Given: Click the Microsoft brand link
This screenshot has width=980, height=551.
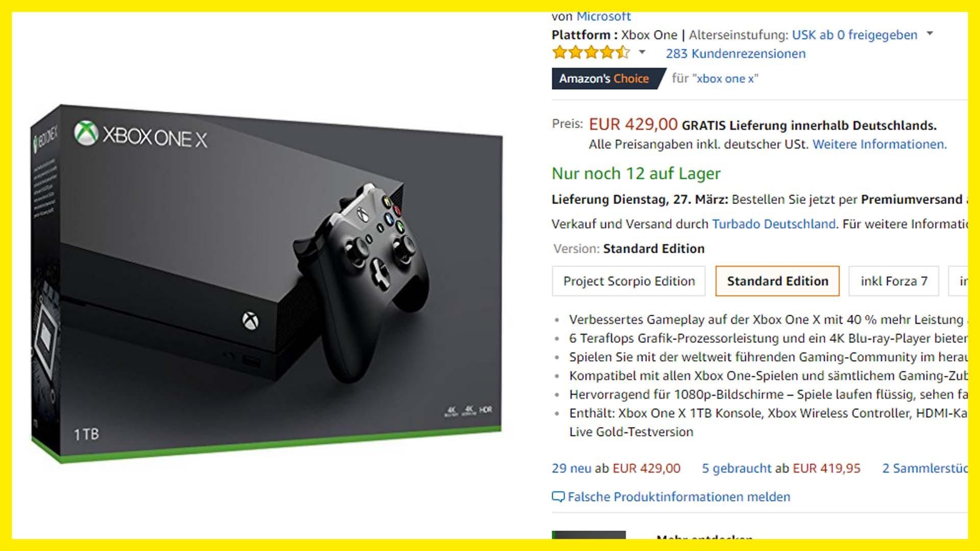Looking at the screenshot, I should (x=603, y=17).
